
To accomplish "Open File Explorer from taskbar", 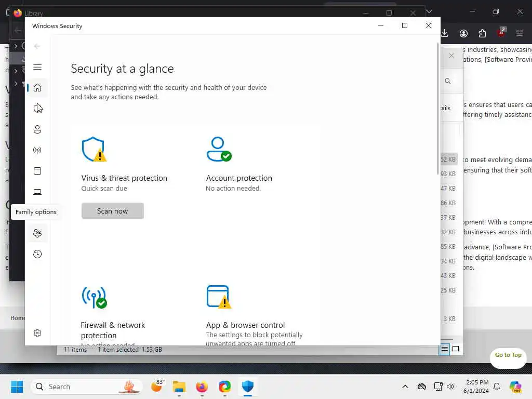I will point(179,387).
